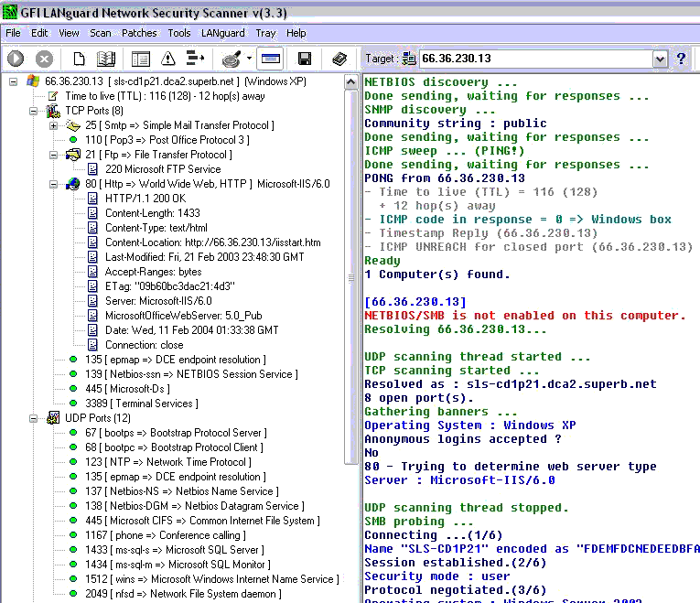Select 1167 phone Conference calling entry
Viewport: 700px width, 603px height.
coord(166,535)
